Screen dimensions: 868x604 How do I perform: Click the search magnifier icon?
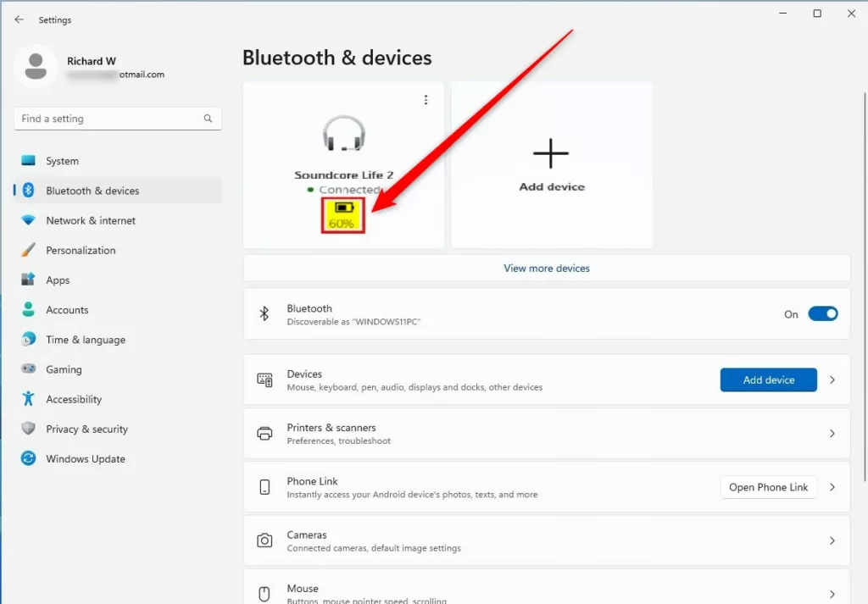click(208, 119)
